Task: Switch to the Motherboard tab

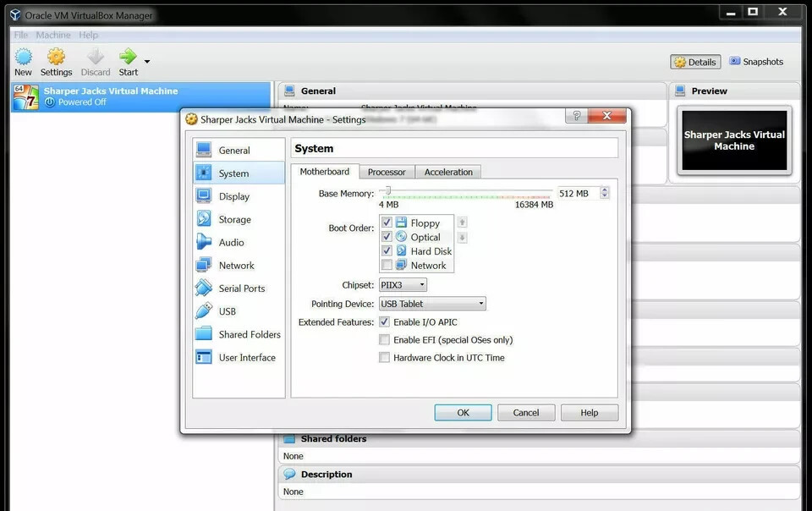Action: (325, 172)
